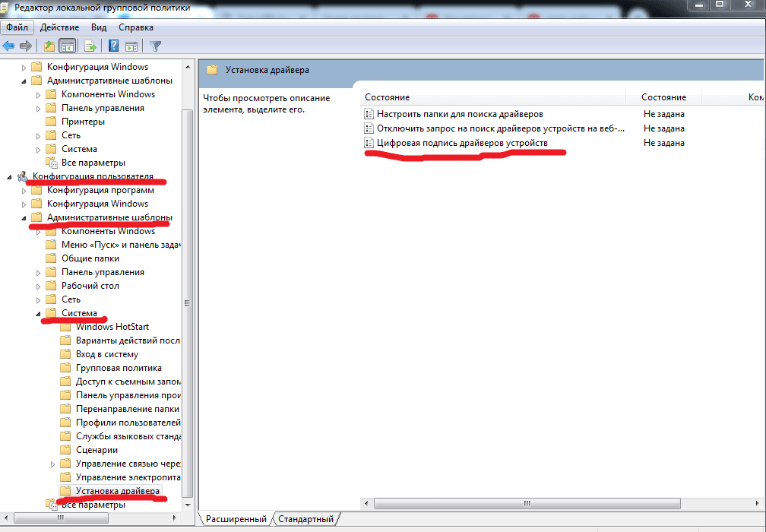Expand the Управление связью через node
Image resolution: width=766 pixels, height=532 pixels.
(53, 464)
